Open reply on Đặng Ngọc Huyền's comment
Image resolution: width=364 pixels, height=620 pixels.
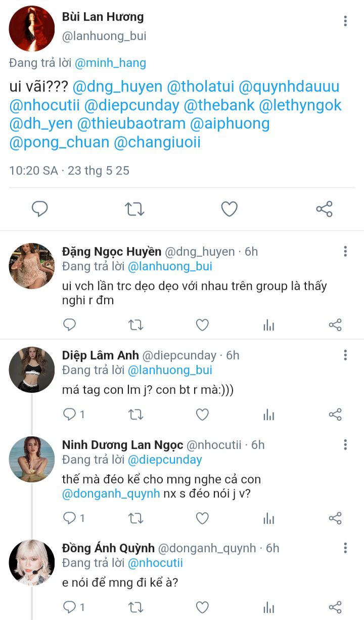pyautogui.click(x=69, y=324)
